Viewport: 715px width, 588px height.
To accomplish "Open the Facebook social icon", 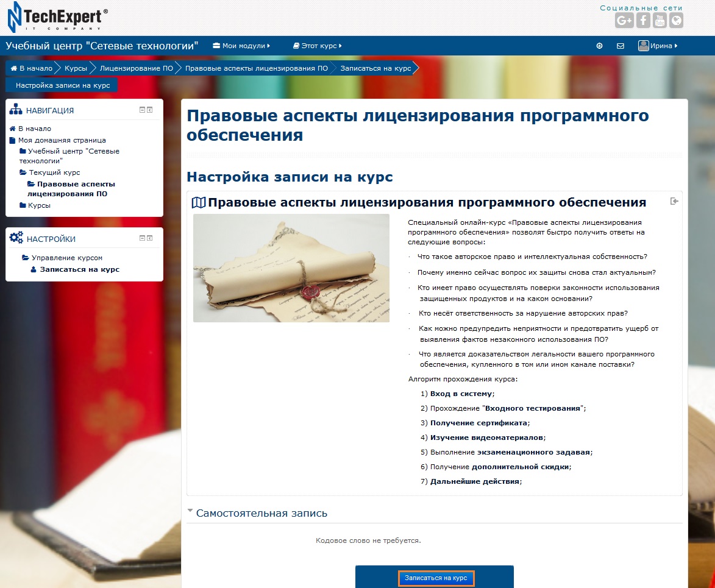I will pos(643,20).
